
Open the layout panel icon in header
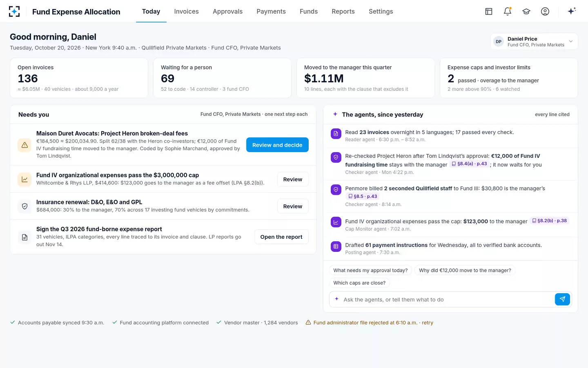click(489, 11)
